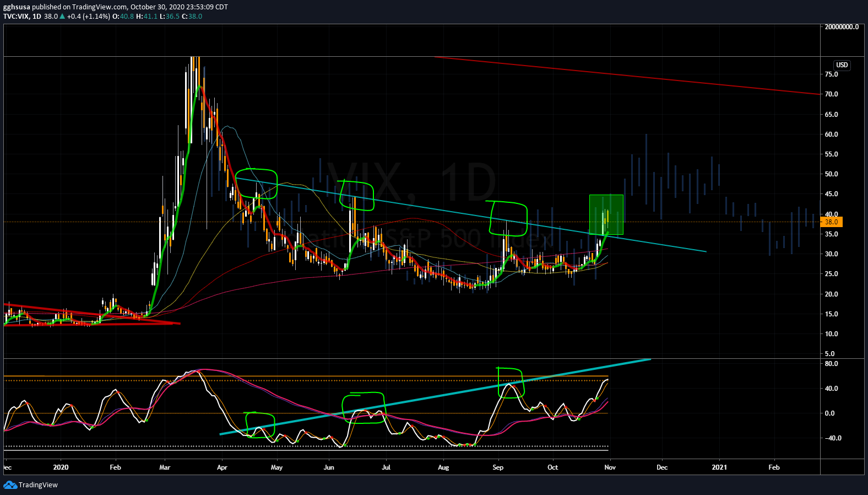The height and width of the screenshot is (495, 868).
Task: Click the 10.0 price axis label
Action: point(831,334)
